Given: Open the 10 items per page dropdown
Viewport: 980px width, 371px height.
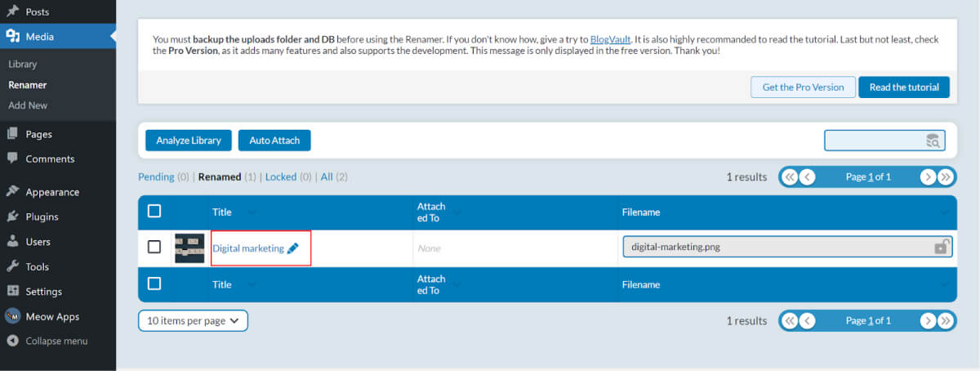Looking at the screenshot, I should click(193, 320).
